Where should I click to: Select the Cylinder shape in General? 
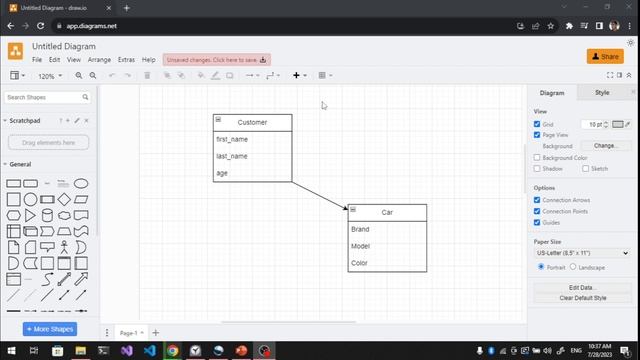point(47,216)
